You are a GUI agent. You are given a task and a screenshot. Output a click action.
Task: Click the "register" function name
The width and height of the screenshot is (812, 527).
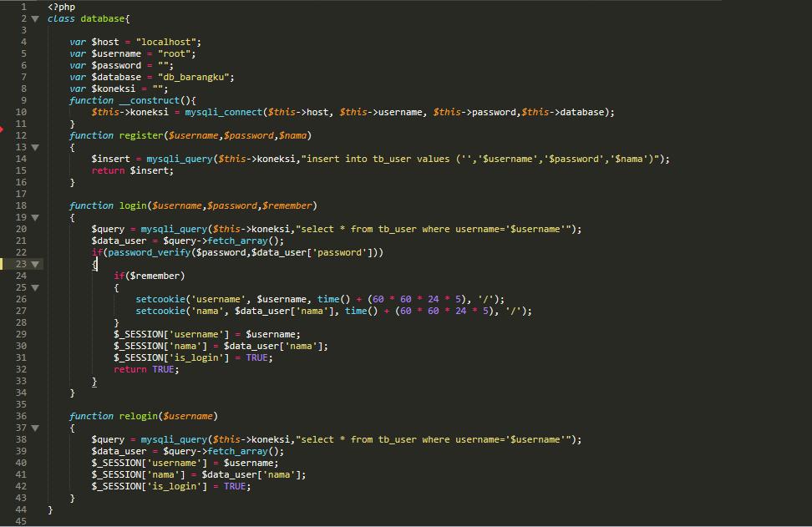(x=141, y=135)
